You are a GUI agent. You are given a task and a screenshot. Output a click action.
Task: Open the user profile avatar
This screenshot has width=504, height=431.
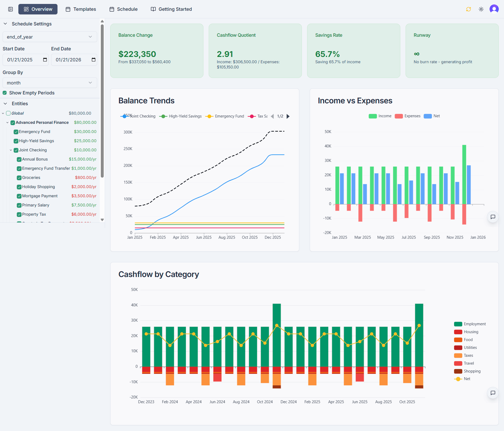494,9
